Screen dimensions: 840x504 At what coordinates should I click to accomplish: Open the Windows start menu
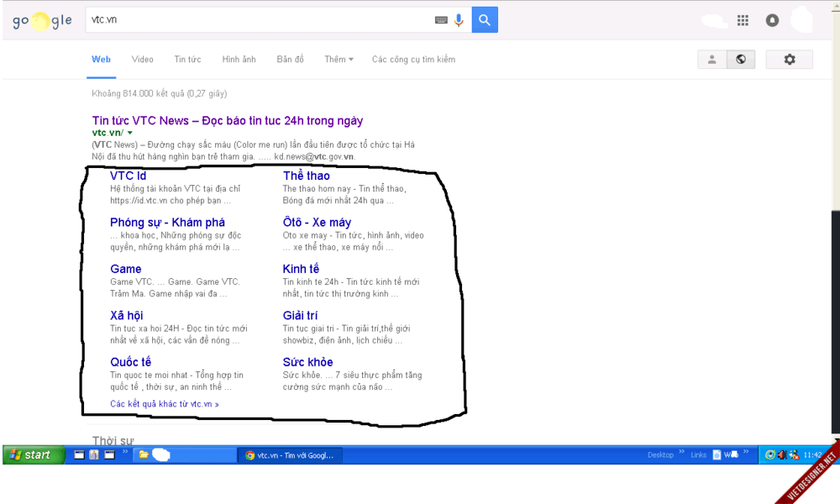[x=34, y=455]
